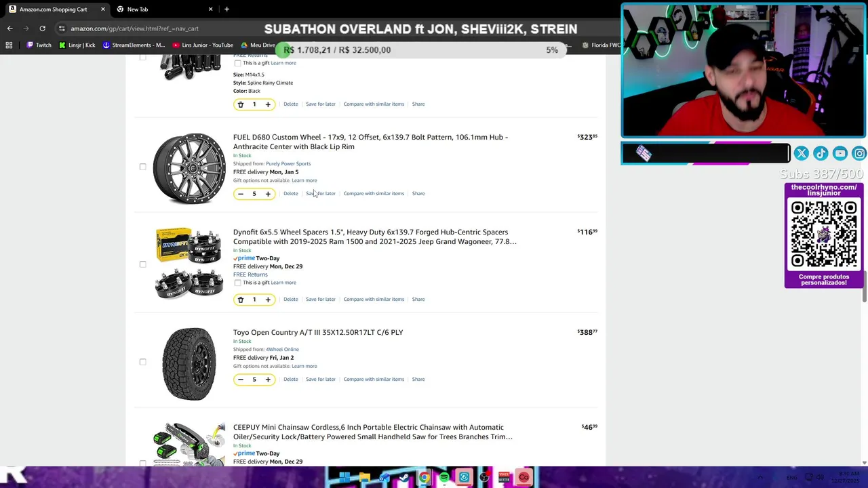Decrease Toyo Open Country tire quantity
This screenshot has width=868, height=488.
240,380
